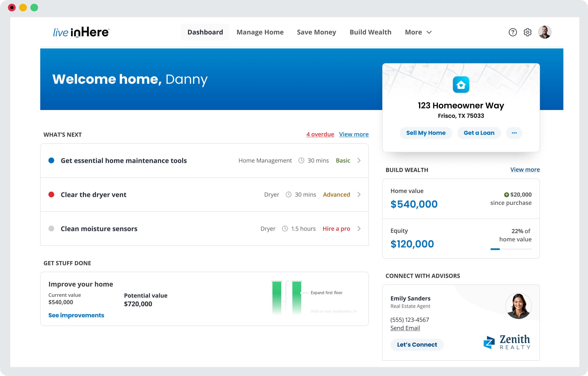Click See improvements link
This screenshot has width=588, height=376.
tap(76, 315)
